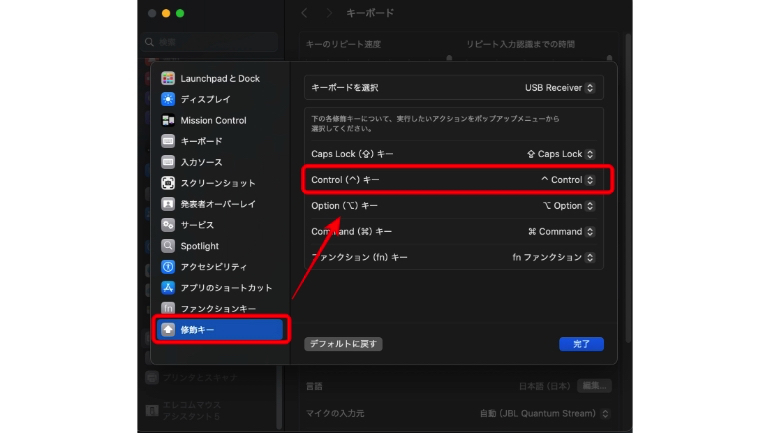Open the Option key action popup

click(567, 206)
